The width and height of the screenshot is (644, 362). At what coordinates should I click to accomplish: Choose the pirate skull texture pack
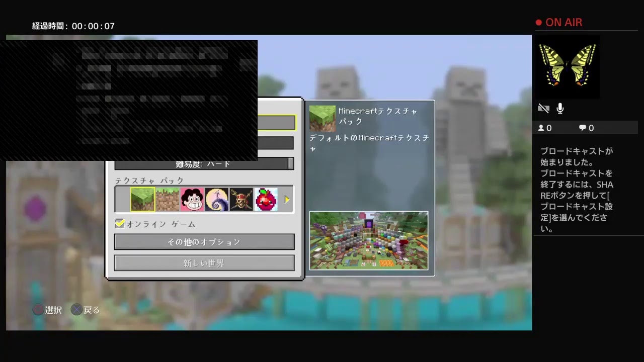click(242, 200)
